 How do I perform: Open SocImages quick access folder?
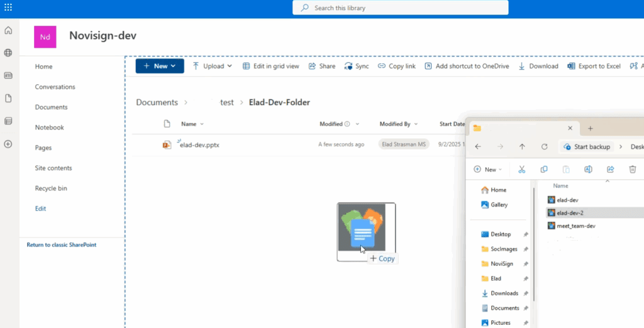pyautogui.click(x=499, y=249)
